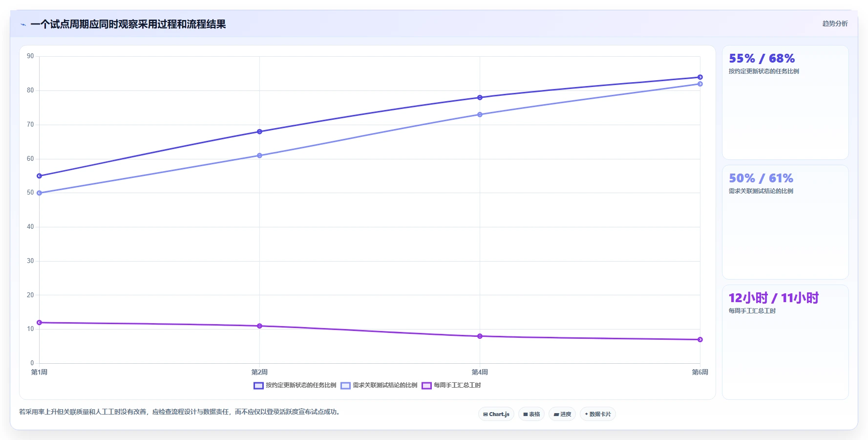This screenshot has width=868, height=440.
Task: Select the 第2周 point at 68 on dark-blue line
Action: pyautogui.click(x=259, y=132)
